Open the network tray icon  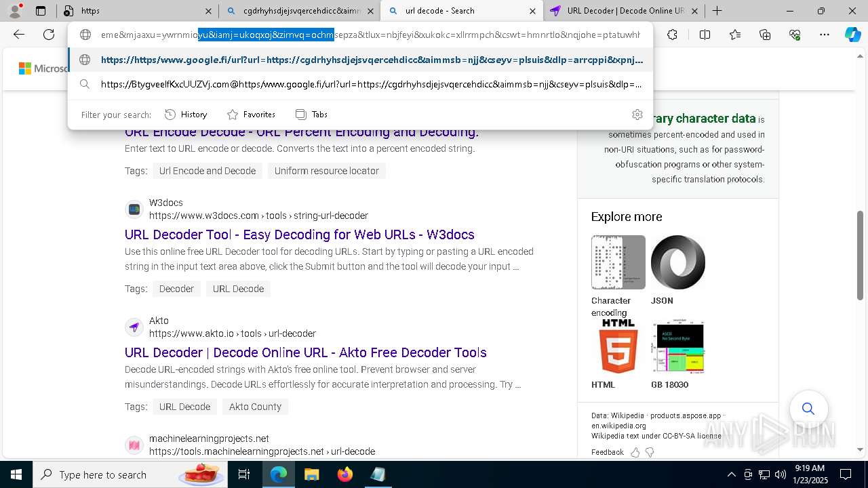[x=764, y=474]
